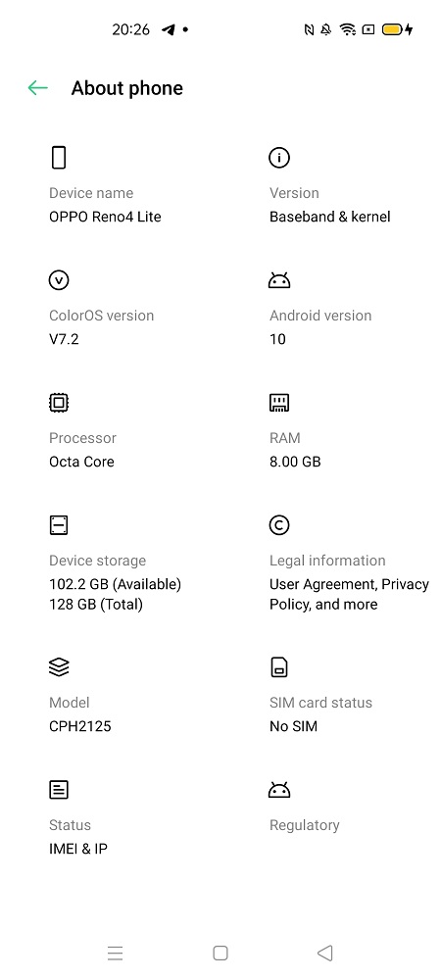Edit the OPPO Reno4 Lite device name
This screenshot has height=980, width=441.
pyautogui.click(x=105, y=217)
